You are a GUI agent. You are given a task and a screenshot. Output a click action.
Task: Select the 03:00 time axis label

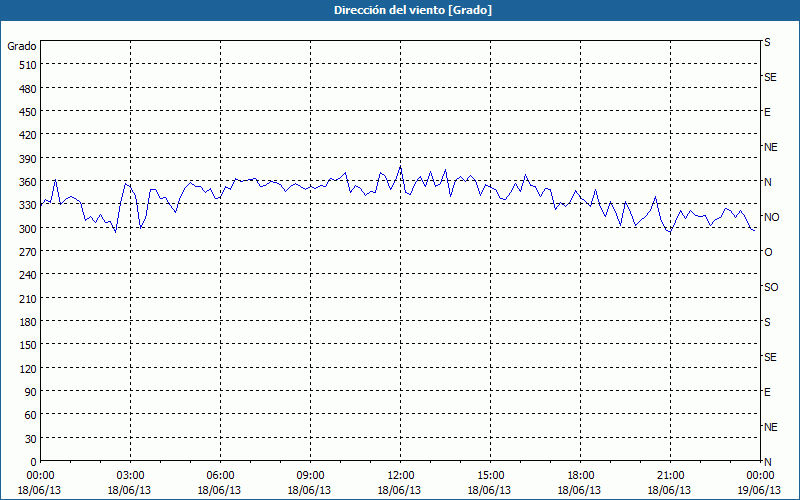click(x=130, y=476)
